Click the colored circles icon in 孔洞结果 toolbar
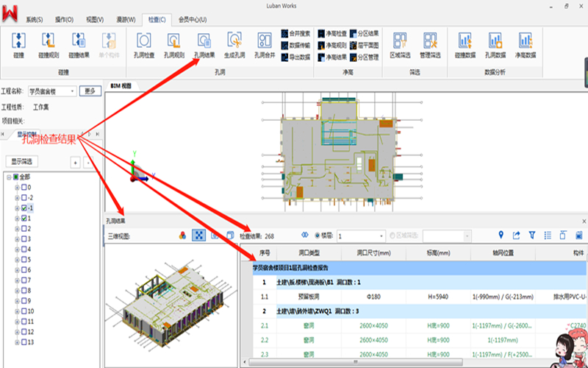Image resolution: width=588 pixels, height=368 pixels. [x=182, y=236]
